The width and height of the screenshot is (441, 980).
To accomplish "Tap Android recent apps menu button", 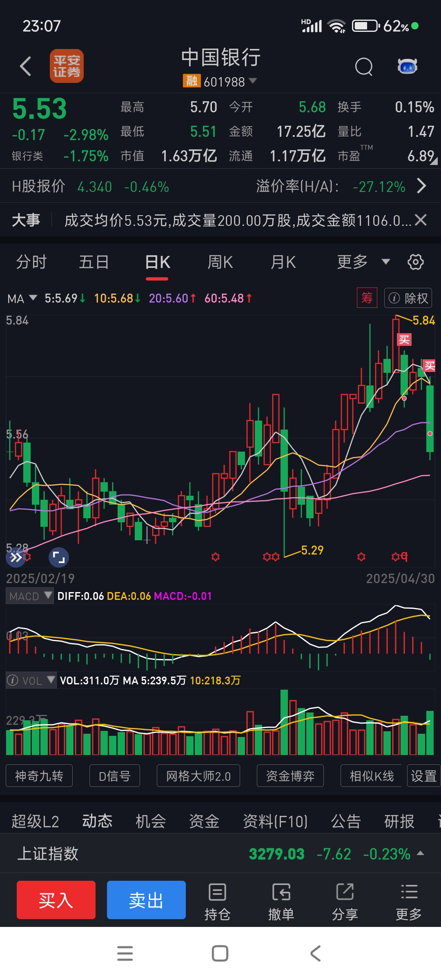I will tap(125, 953).
